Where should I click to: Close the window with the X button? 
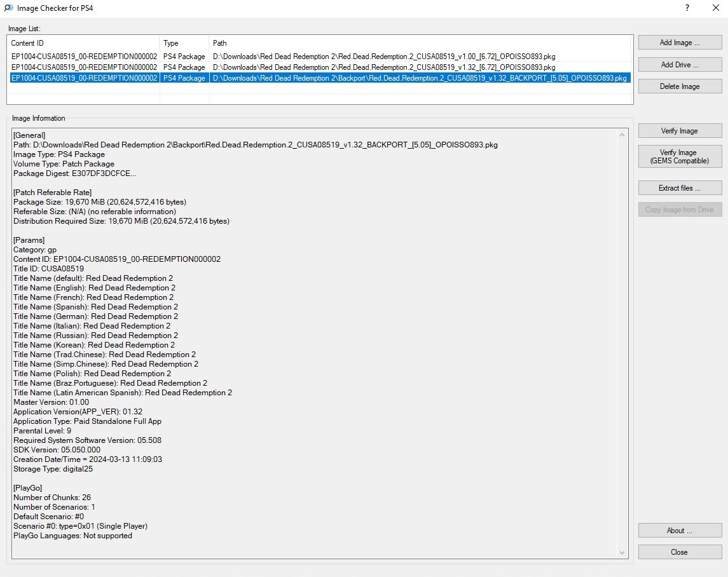coord(715,8)
